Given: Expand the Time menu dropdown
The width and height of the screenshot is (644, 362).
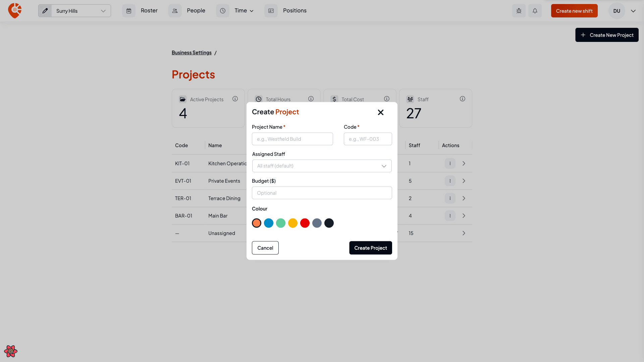Looking at the screenshot, I should point(244,11).
